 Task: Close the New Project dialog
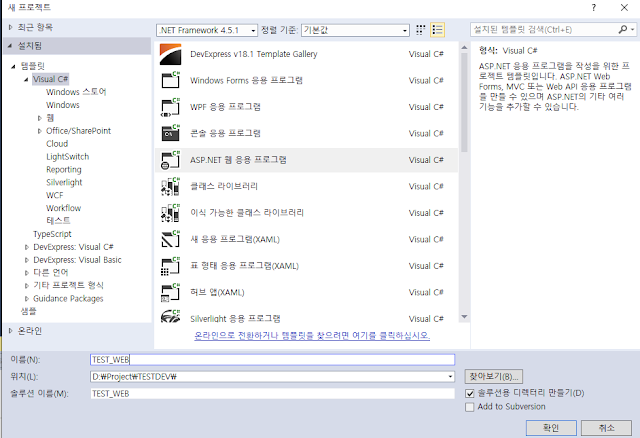pyautogui.click(x=624, y=7)
